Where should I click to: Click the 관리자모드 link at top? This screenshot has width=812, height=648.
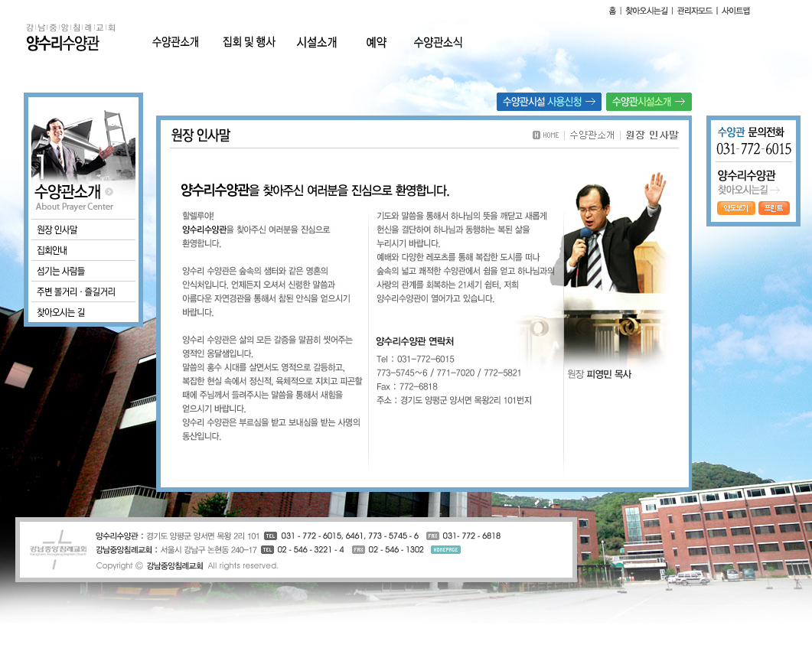(x=694, y=11)
